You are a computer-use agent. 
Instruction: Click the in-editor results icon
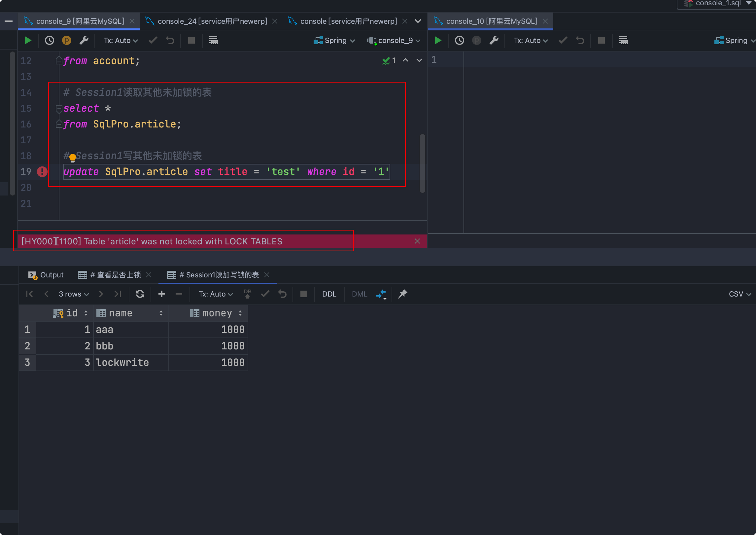pyautogui.click(x=214, y=41)
